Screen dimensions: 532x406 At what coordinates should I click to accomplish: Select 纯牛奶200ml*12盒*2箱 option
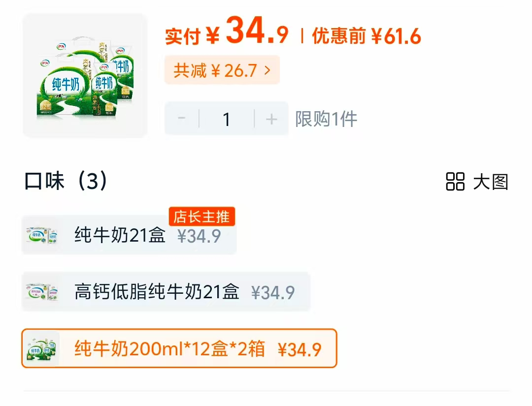(179, 348)
